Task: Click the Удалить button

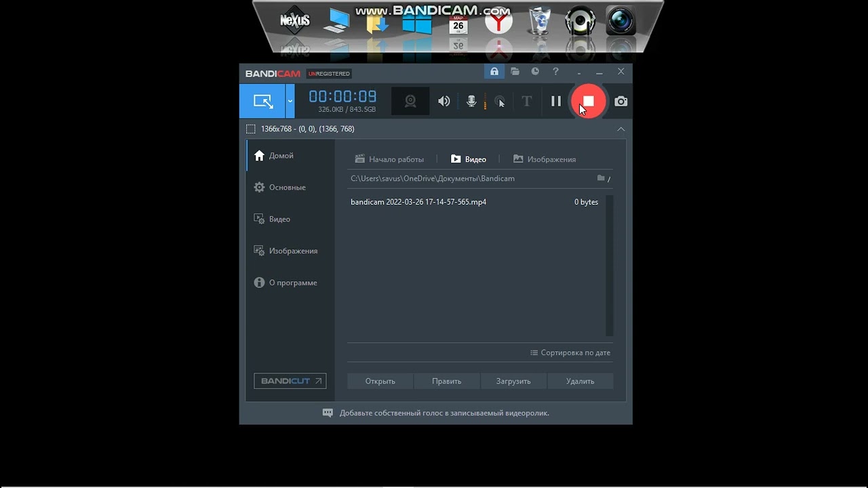Action: click(580, 381)
